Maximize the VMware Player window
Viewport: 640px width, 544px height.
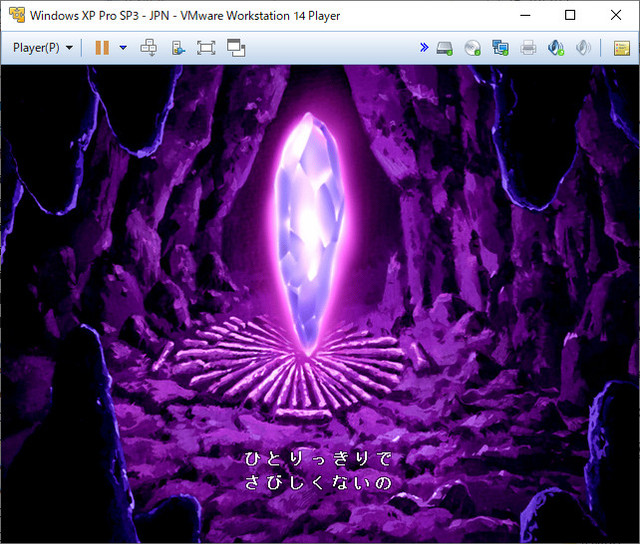click(570, 16)
